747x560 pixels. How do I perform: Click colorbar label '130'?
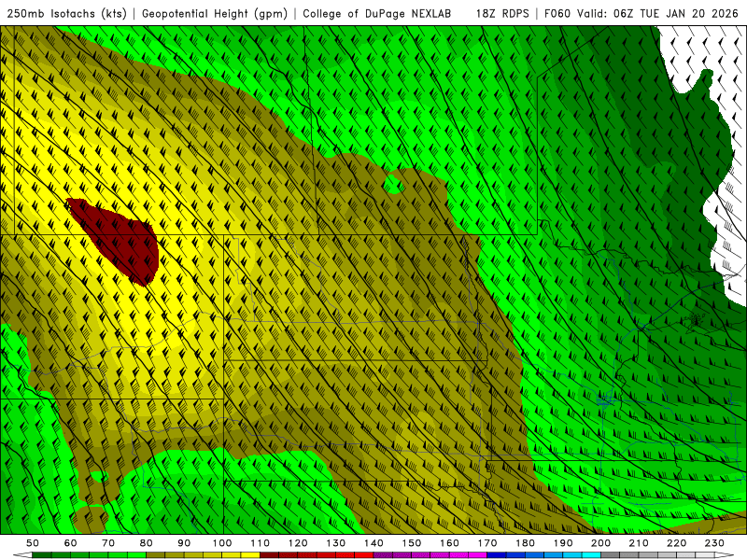click(x=335, y=543)
